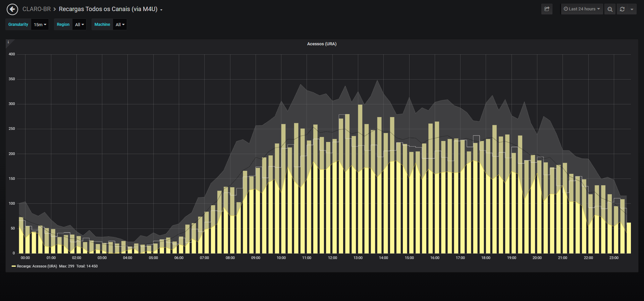
Task: Open the Last 24 hours time picker
Action: (582, 9)
